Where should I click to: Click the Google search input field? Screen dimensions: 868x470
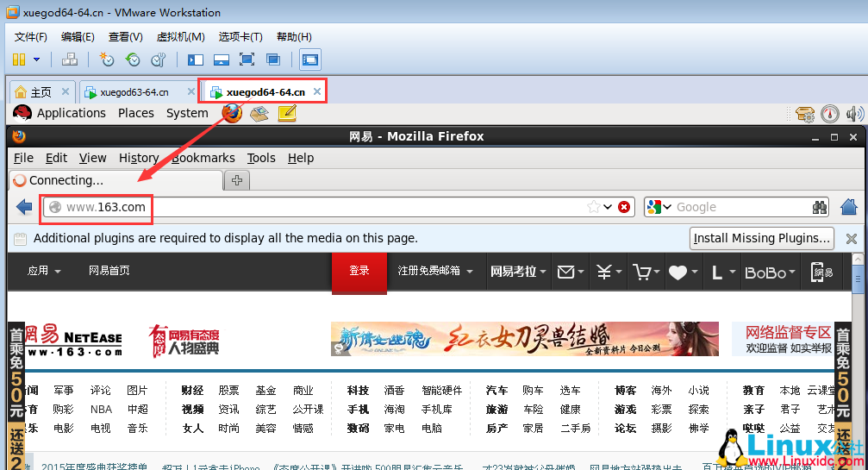tap(742, 207)
